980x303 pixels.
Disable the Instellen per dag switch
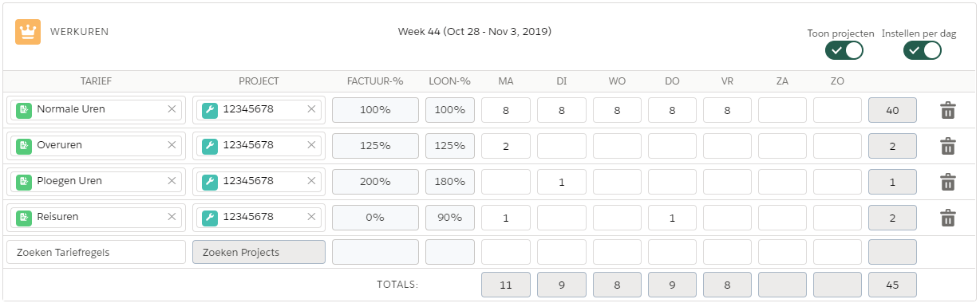pos(922,50)
